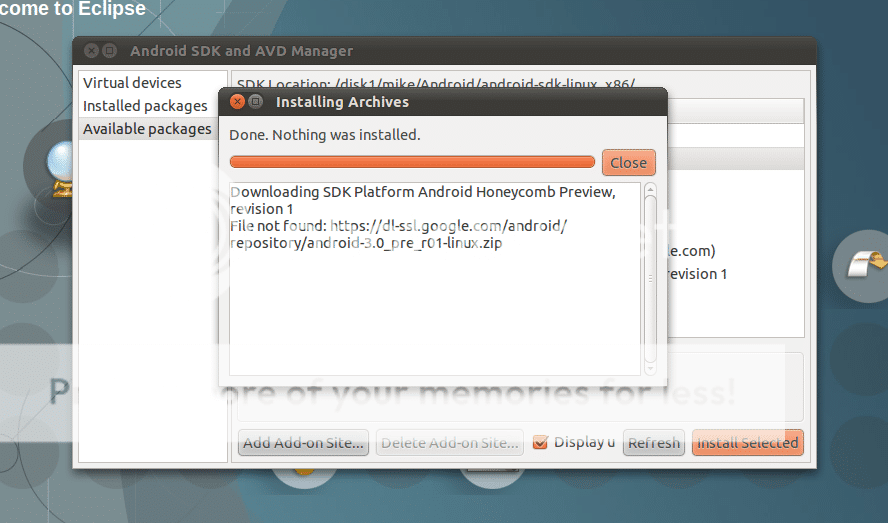The height and width of the screenshot is (523, 888).
Task: Click the Install Selected button
Action: tap(748, 443)
